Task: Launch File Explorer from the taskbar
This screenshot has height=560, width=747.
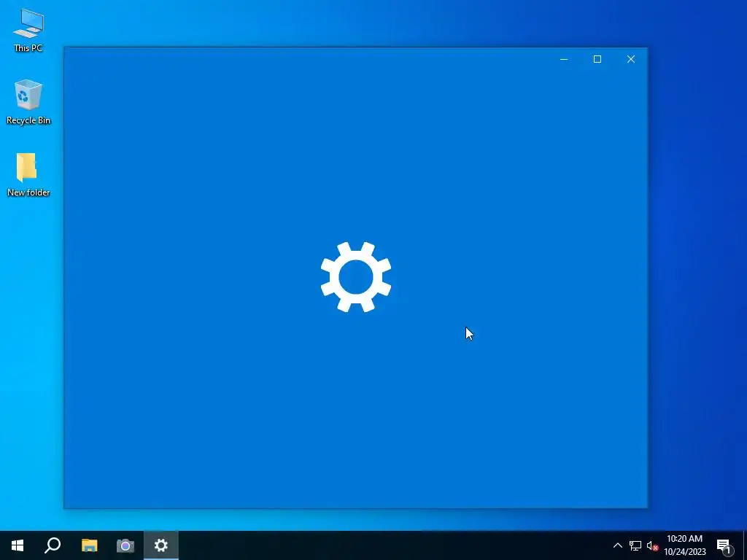Action: coord(89,545)
